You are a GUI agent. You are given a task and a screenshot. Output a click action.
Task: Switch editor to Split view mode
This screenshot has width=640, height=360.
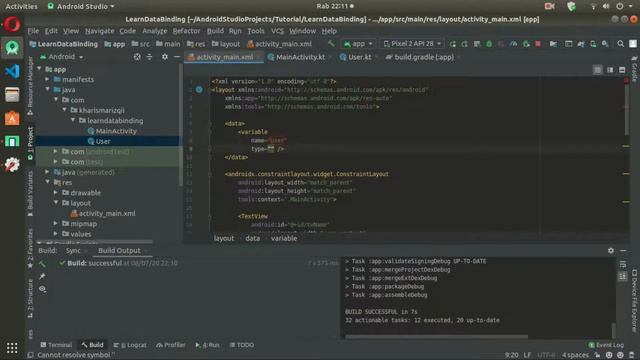[x=610, y=70]
